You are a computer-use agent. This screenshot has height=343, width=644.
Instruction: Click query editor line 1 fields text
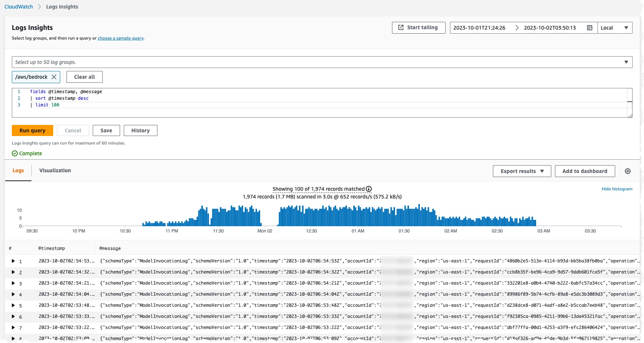pyautogui.click(x=66, y=92)
